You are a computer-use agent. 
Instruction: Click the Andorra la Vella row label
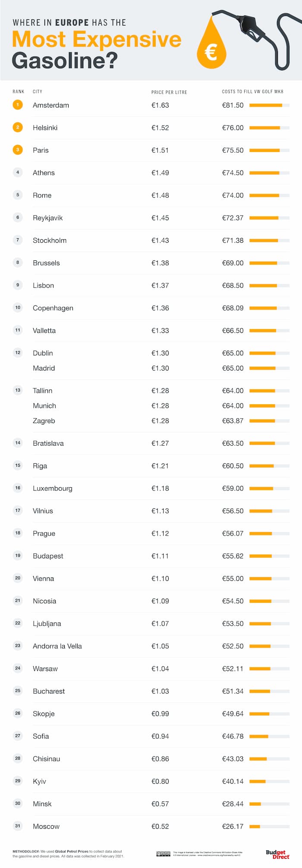coord(57,646)
